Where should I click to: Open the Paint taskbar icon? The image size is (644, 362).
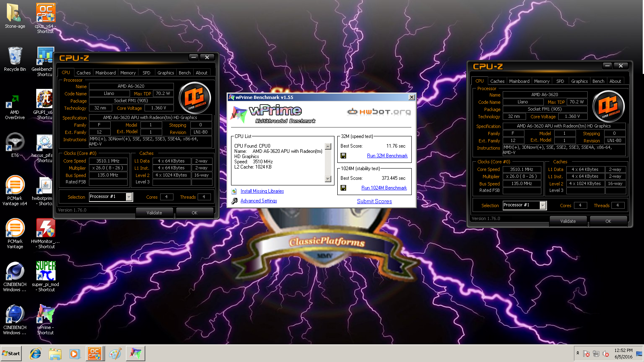[115, 354]
